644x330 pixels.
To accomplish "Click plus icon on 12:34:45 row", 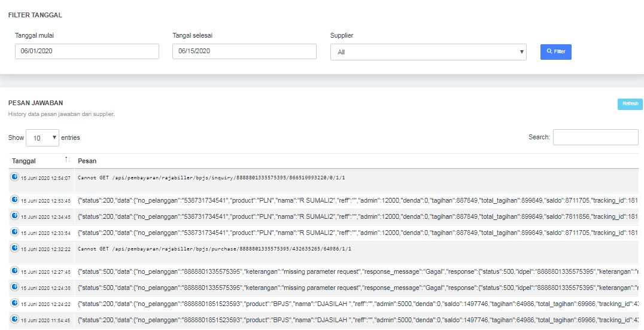I will point(15,216).
